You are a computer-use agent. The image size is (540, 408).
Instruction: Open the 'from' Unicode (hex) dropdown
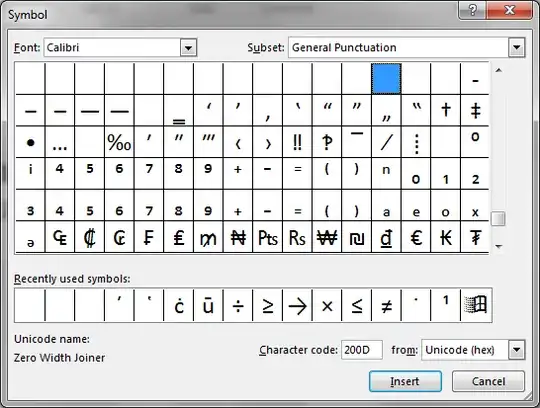[x=516, y=350]
